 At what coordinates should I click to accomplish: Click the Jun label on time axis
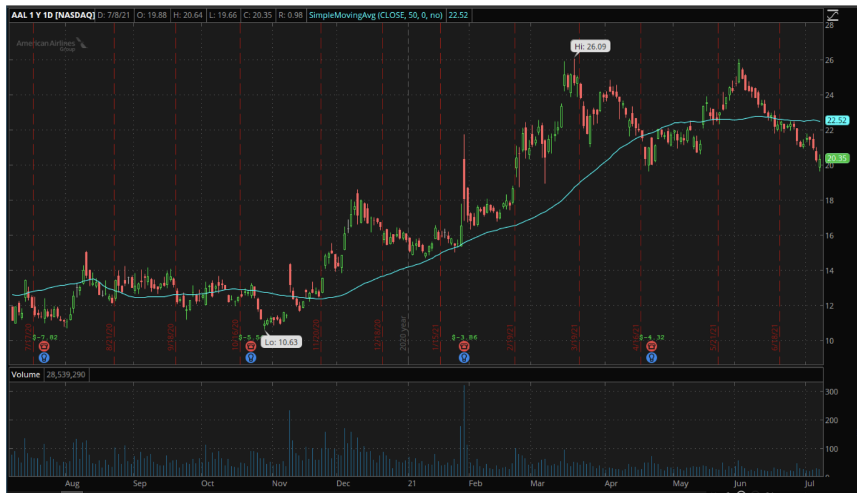[740, 483]
